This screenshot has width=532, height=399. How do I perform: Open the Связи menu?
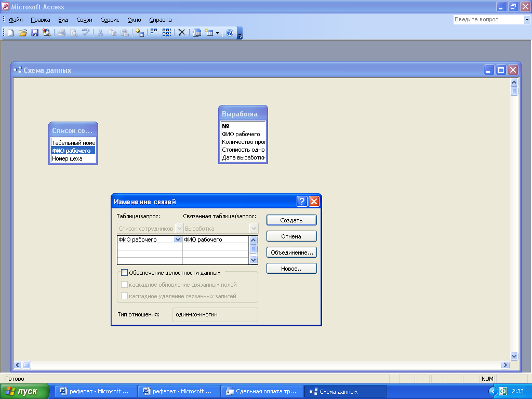pyautogui.click(x=84, y=20)
